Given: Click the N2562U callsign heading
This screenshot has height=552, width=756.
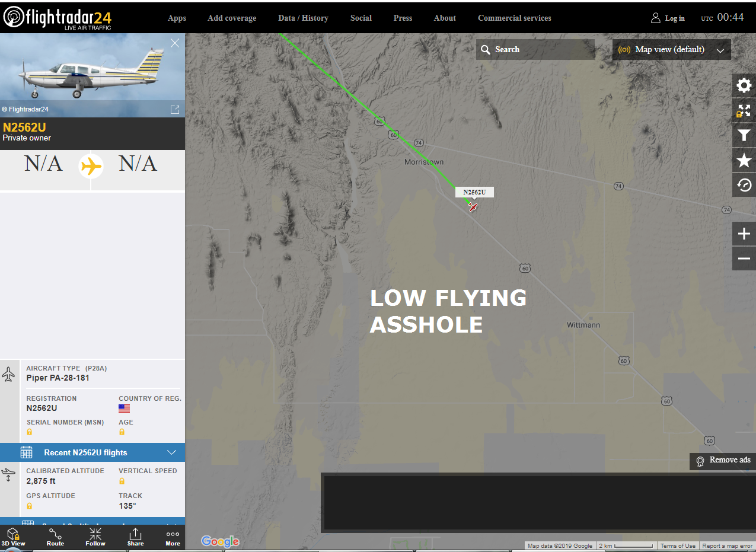Looking at the screenshot, I should click(24, 127).
